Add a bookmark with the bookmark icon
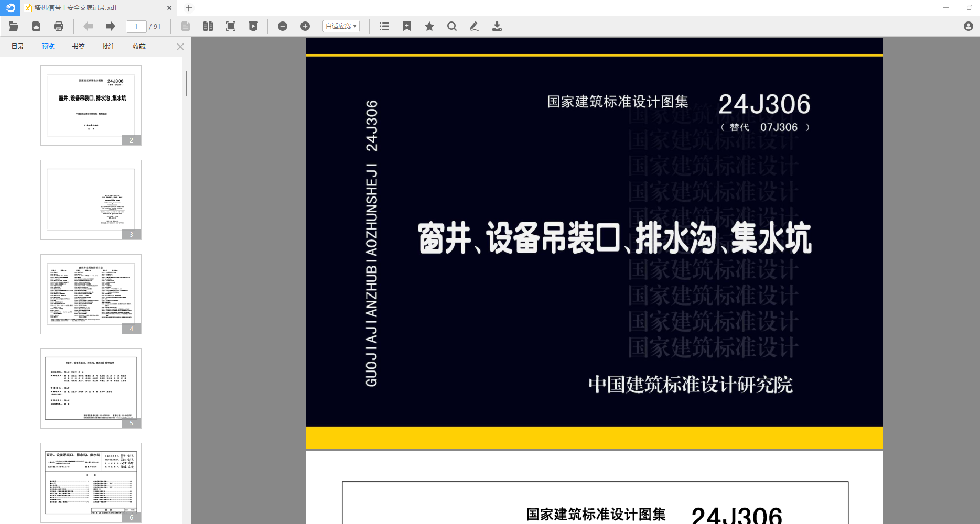 coord(407,26)
